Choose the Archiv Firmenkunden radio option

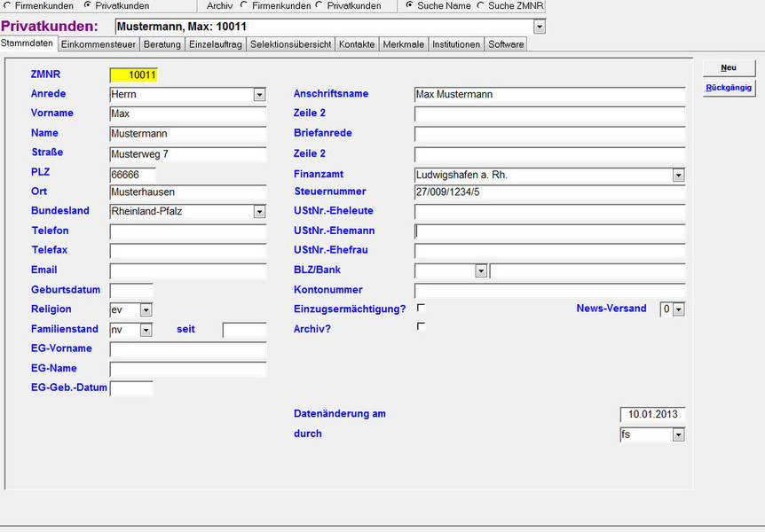(x=244, y=5)
